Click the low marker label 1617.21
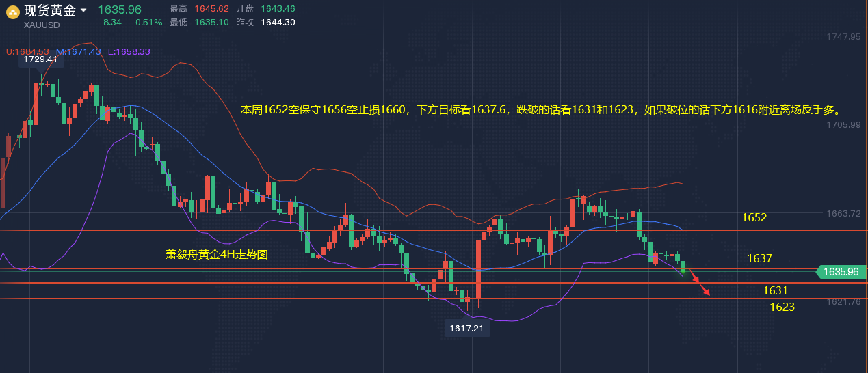868x373 pixels. coord(468,329)
